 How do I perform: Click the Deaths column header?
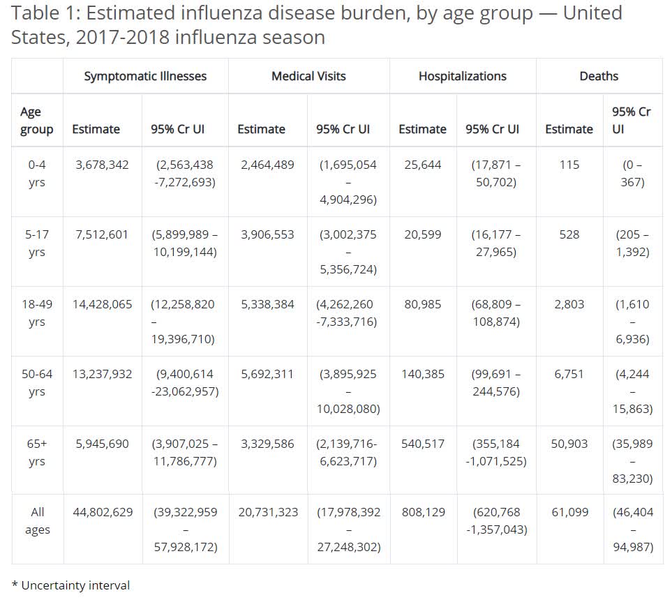click(599, 76)
